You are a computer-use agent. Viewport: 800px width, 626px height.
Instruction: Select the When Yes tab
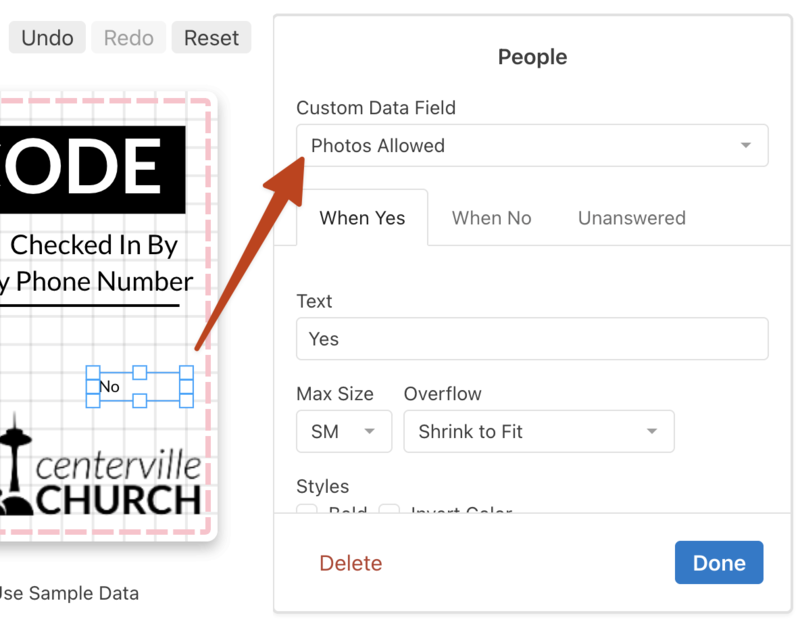click(x=362, y=218)
